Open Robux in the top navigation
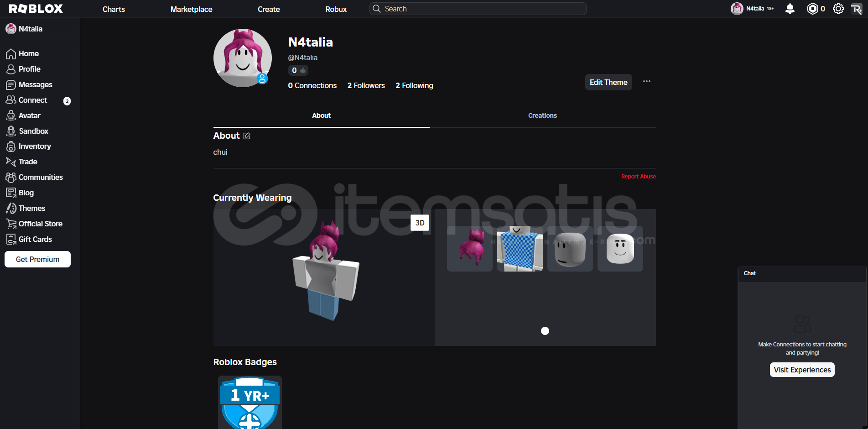868x429 pixels. (x=336, y=9)
